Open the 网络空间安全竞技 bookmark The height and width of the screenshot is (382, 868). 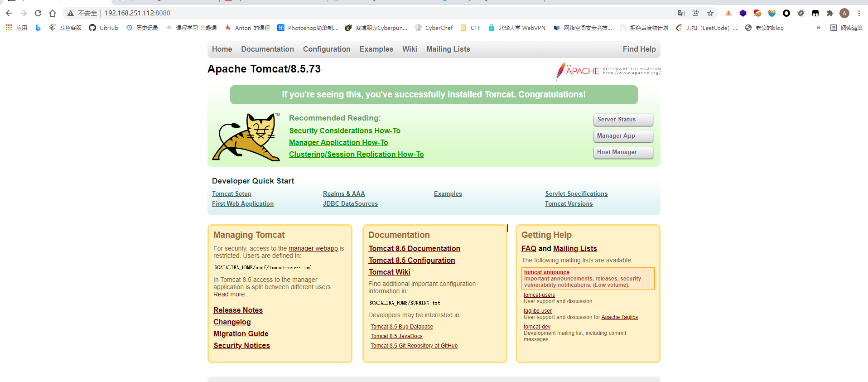(583, 28)
